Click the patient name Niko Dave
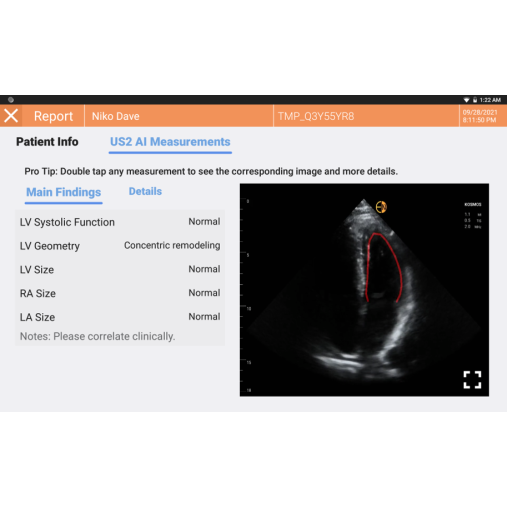507x507 pixels. point(116,116)
